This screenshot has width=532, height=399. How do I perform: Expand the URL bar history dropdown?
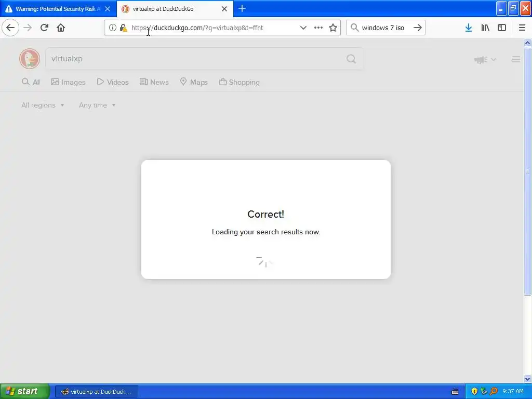(x=303, y=28)
